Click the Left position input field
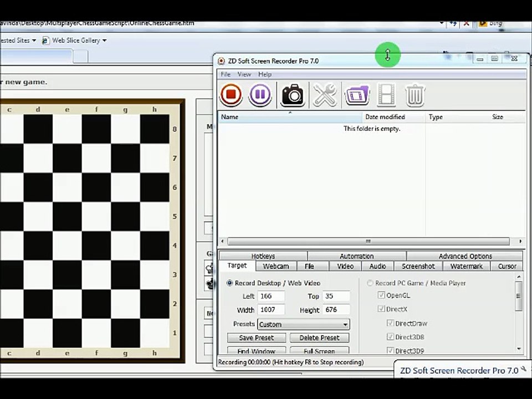The width and height of the screenshot is (532, 399). tap(271, 296)
